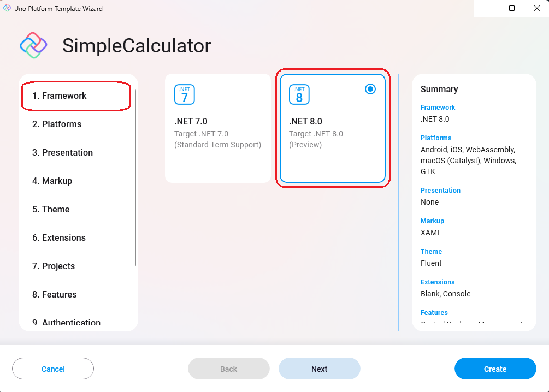Select the .NET 7.0 framework card
Screen dimensions: 549x392
[x=218, y=128]
